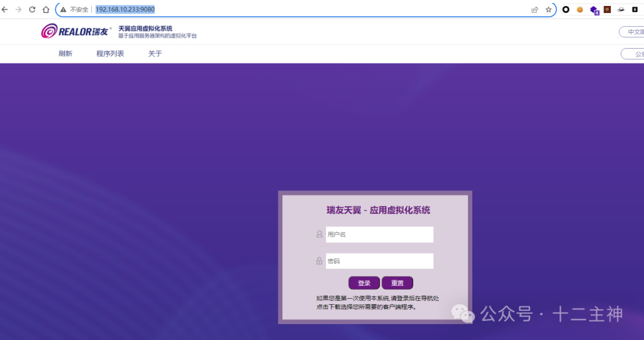Click the 不安全 label in address bar
This screenshot has width=644, height=340.
pyautogui.click(x=79, y=10)
